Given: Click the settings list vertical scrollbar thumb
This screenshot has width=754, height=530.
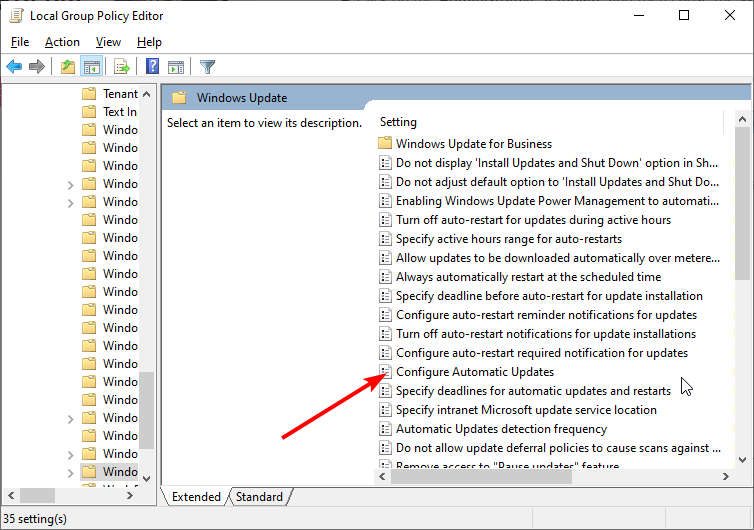Looking at the screenshot, I should [x=742, y=204].
